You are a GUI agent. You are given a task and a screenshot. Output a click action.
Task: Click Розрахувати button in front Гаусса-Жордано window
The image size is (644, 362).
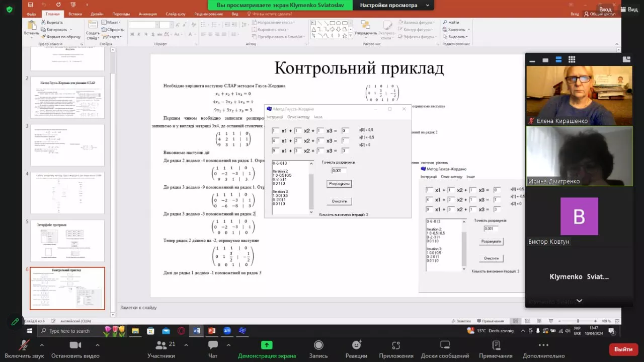(x=339, y=184)
